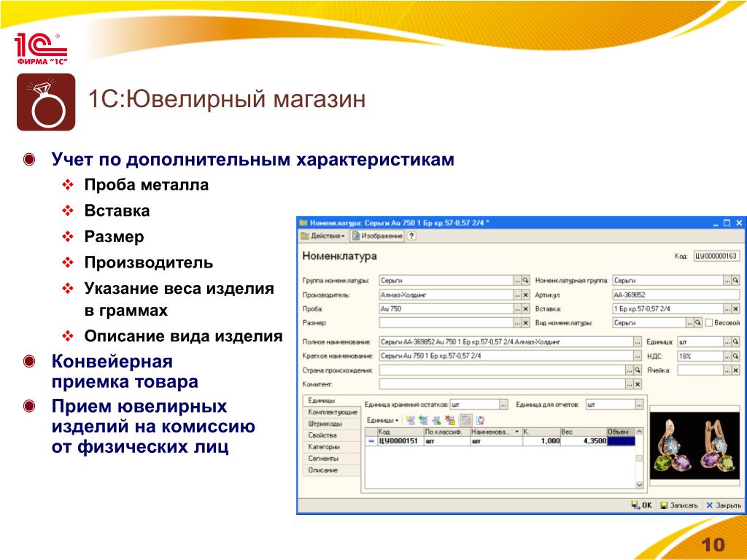Clear the Вставка field with X

pyautogui.click(x=735, y=308)
